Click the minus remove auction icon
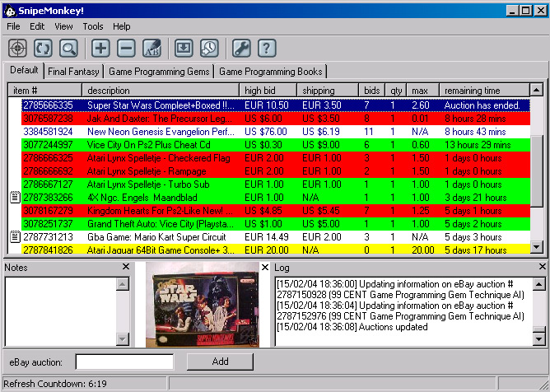 126,48
